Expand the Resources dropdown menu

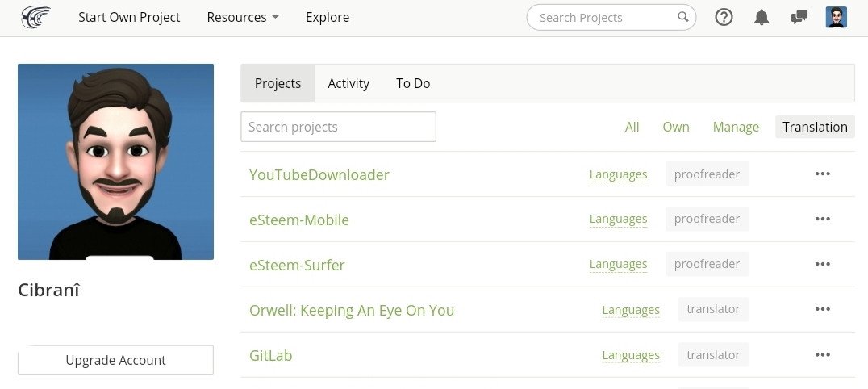pyautogui.click(x=243, y=17)
